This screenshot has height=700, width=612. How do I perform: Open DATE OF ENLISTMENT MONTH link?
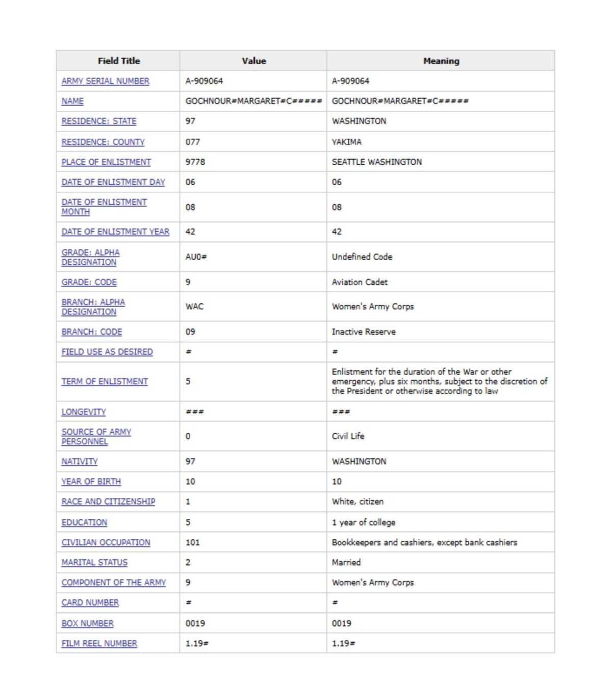(x=104, y=207)
